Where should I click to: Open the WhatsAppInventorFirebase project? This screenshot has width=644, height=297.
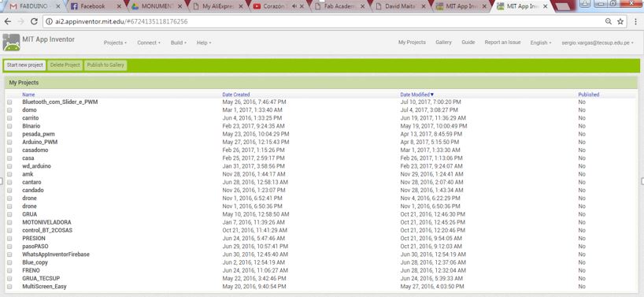point(56,254)
